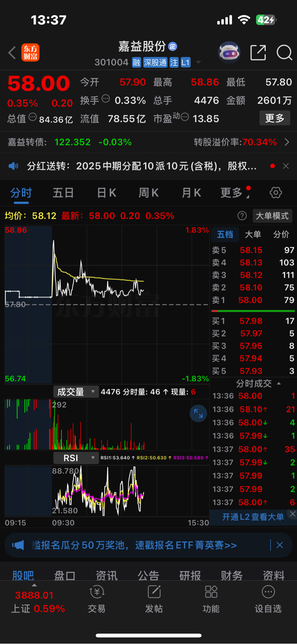
Task: Tap the 融 margin tag
Action: [x=136, y=62]
